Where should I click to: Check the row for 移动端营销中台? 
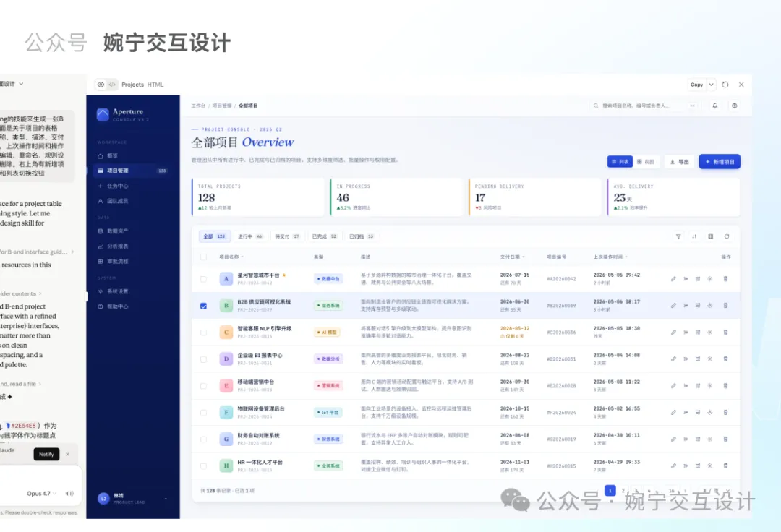(203, 386)
